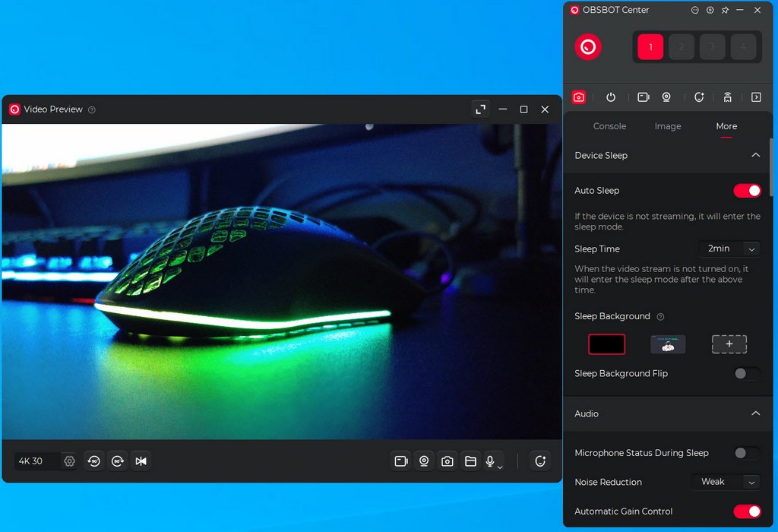Click the beauty face icon in OBSBOT Center toolbar
This screenshot has width=778, height=532.
pyautogui.click(x=699, y=97)
